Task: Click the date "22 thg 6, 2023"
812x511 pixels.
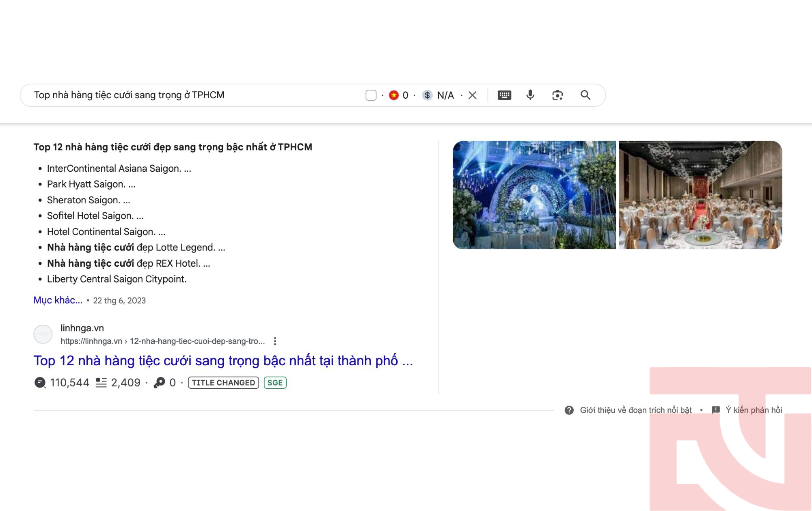Action: [x=119, y=301]
